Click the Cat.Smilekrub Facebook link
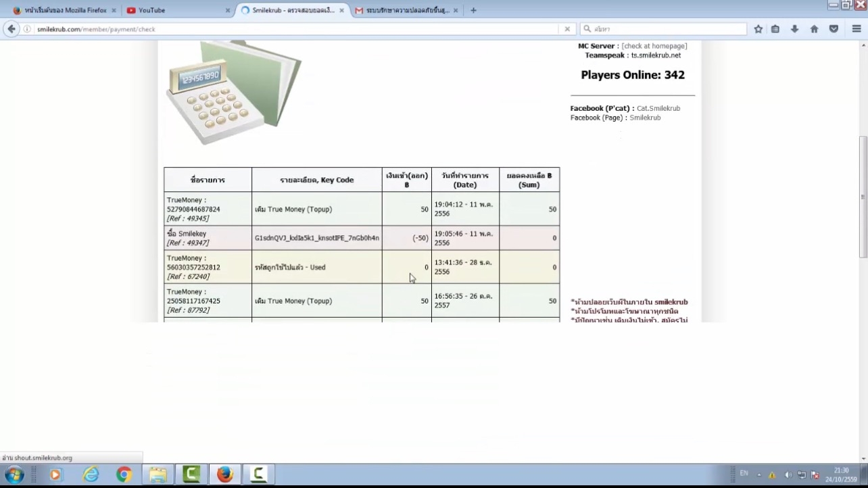The width and height of the screenshot is (868, 488). (x=658, y=108)
